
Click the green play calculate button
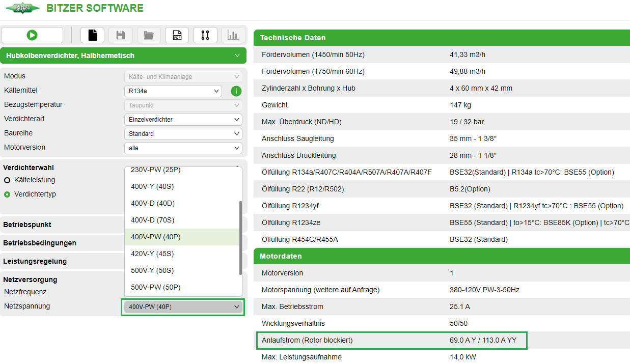32,35
